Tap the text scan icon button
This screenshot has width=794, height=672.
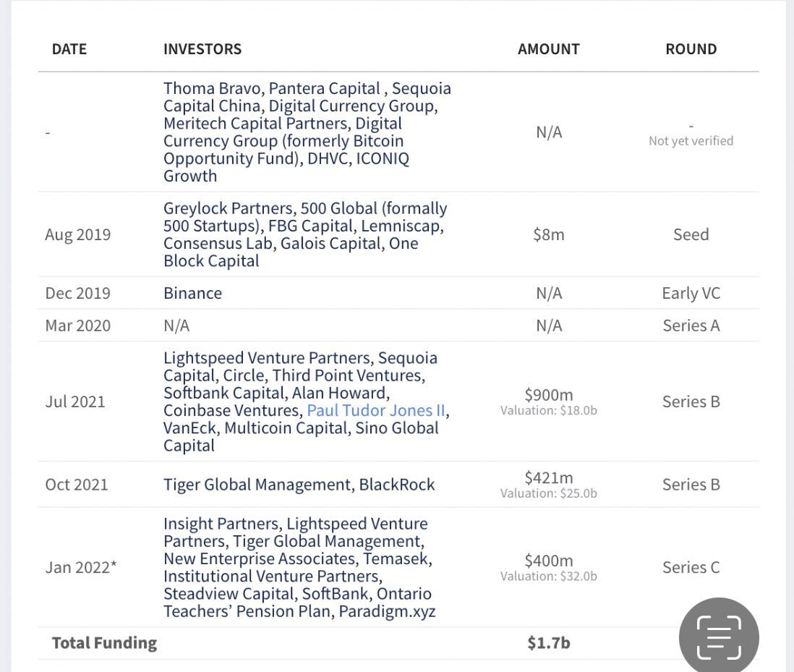click(x=719, y=637)
